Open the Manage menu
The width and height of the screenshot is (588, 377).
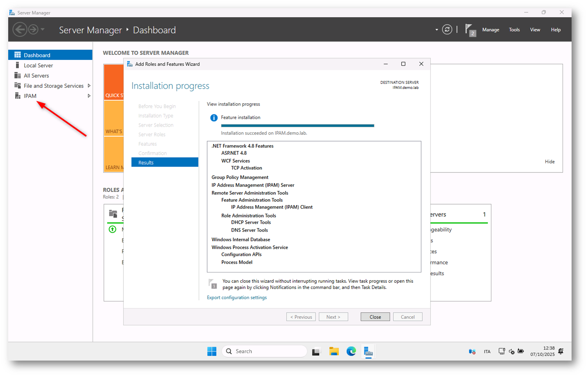491,30
